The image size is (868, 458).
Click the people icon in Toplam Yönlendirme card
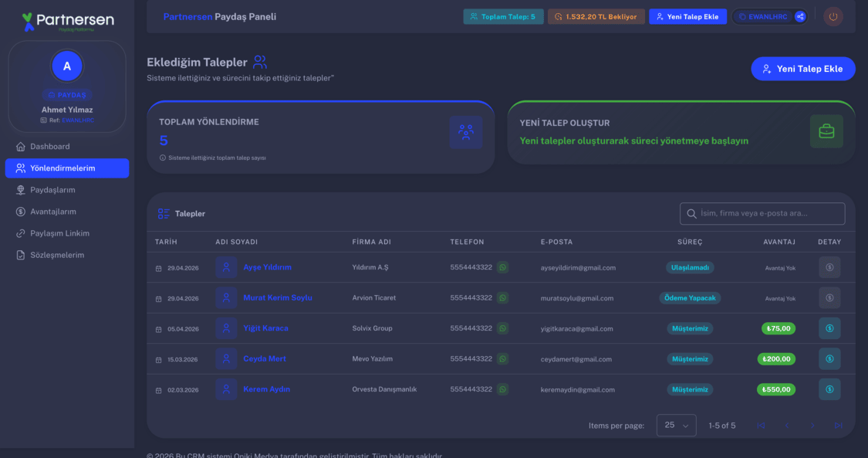465,132
